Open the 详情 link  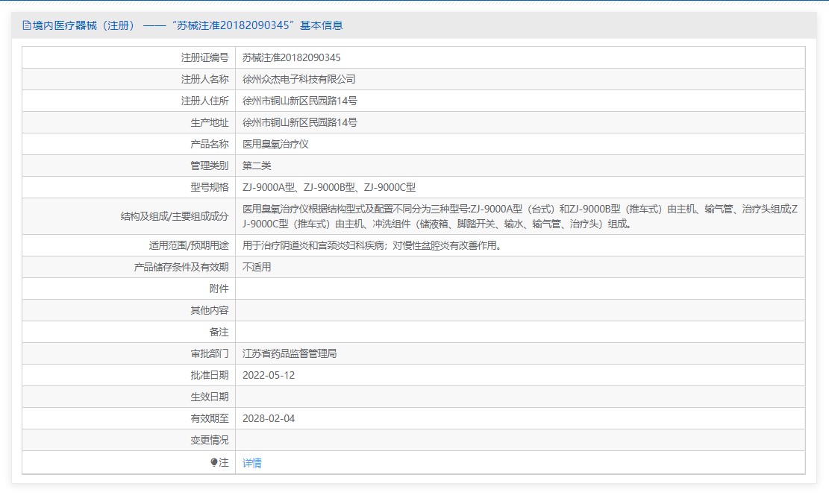click(252, 463)
